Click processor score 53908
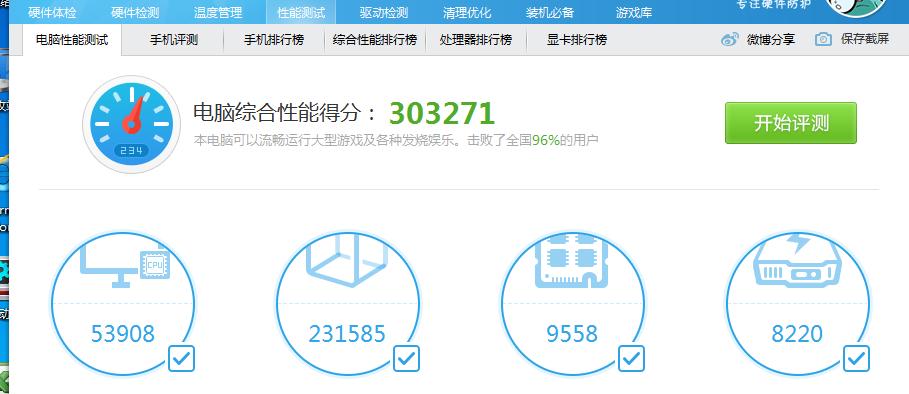This screenshot has width=909, height=394. click(123, 334)
